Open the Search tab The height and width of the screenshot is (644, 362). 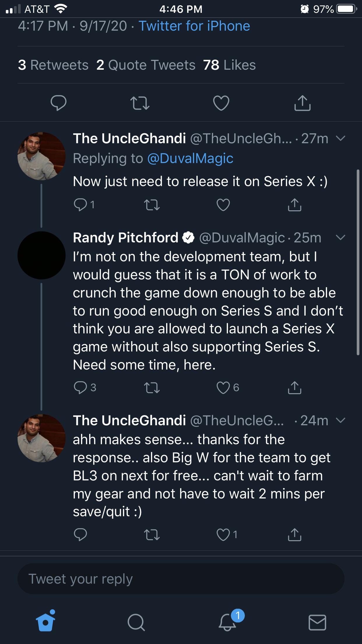[x=136, y=622]
